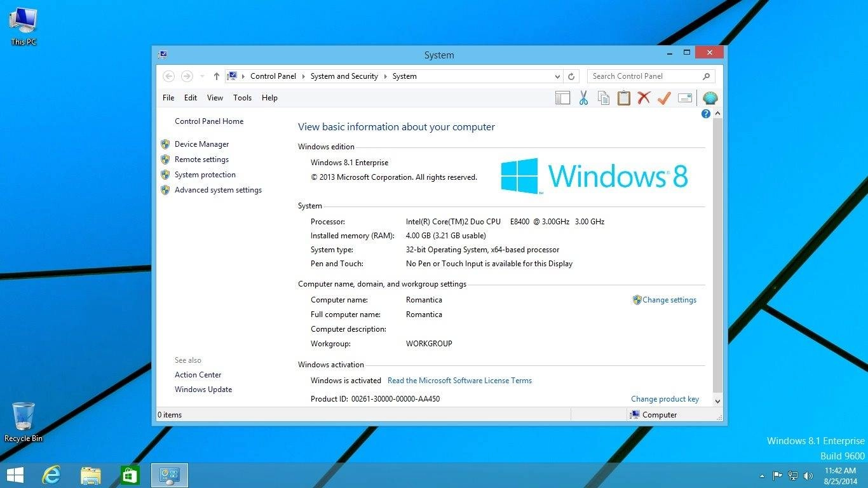Click the Copy pages icon
This screenshot has width=868, height=488.
604,98
